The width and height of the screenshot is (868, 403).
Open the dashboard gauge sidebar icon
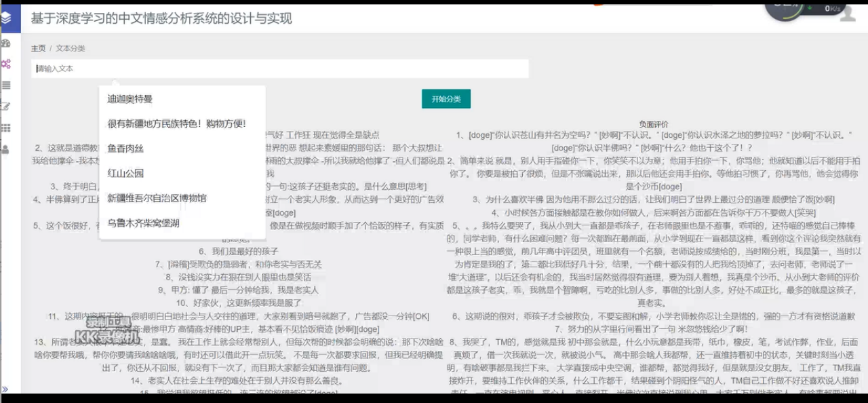pyautogui.click(x=6, y=43)
